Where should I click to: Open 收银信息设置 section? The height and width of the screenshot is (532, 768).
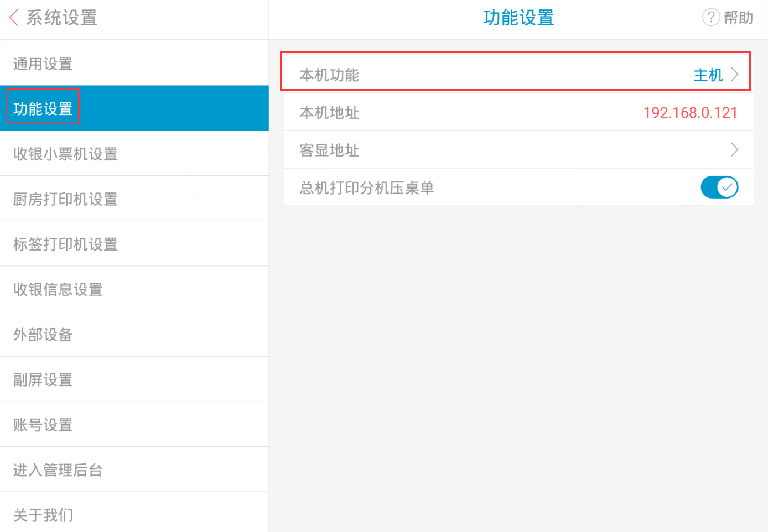coord(134,289)
